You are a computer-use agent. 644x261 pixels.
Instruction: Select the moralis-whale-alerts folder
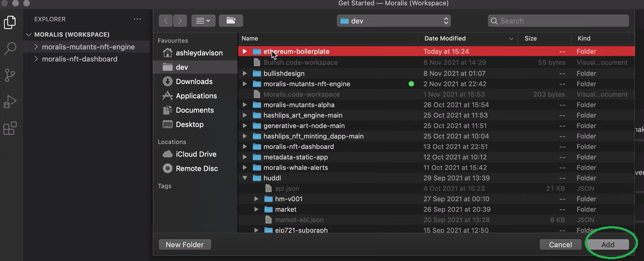(x=436, y=167)
